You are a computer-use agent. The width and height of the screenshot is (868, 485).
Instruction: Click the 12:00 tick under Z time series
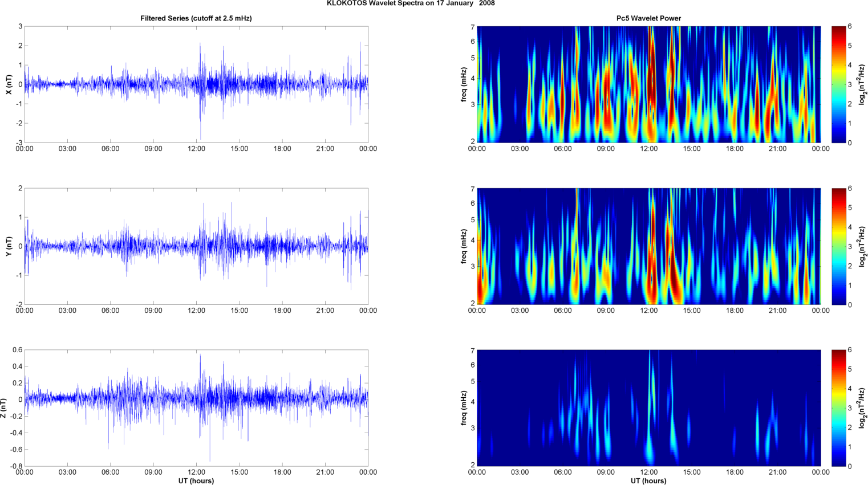tap(196, 472)
